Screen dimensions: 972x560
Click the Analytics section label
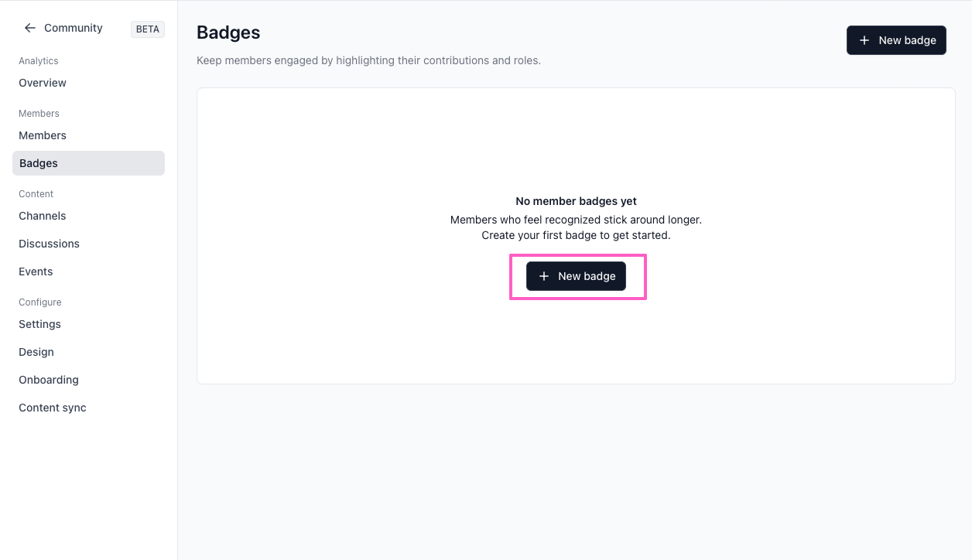(x=39, y=61)
